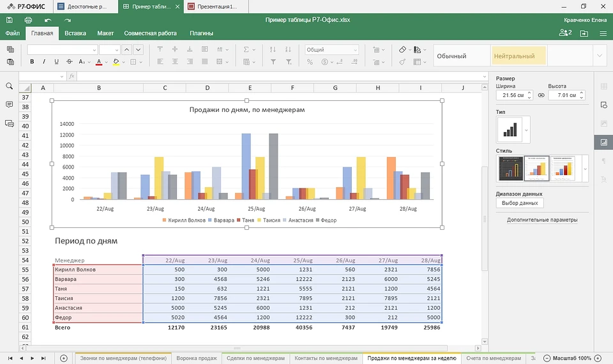
Task: Toggle bold formatting
Action: 32,62
